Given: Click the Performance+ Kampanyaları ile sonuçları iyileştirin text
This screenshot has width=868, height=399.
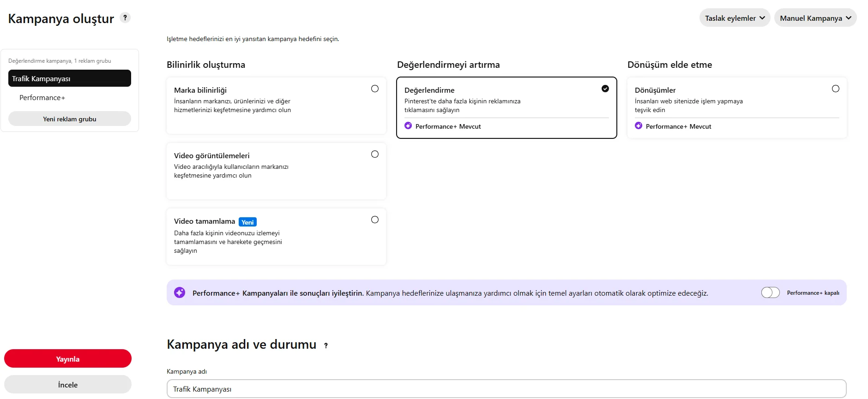Looking at the screenshot, I should pos(278,293).
